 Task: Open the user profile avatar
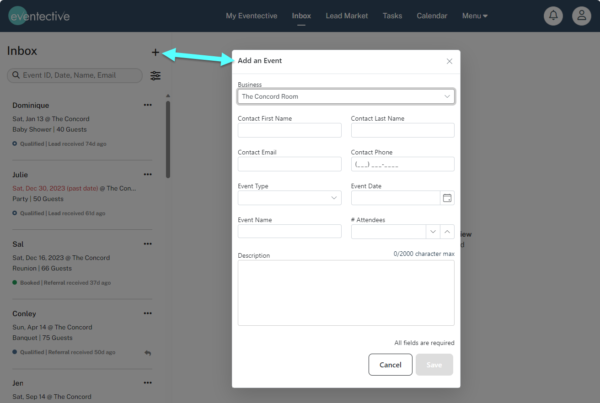click(581, 16)
